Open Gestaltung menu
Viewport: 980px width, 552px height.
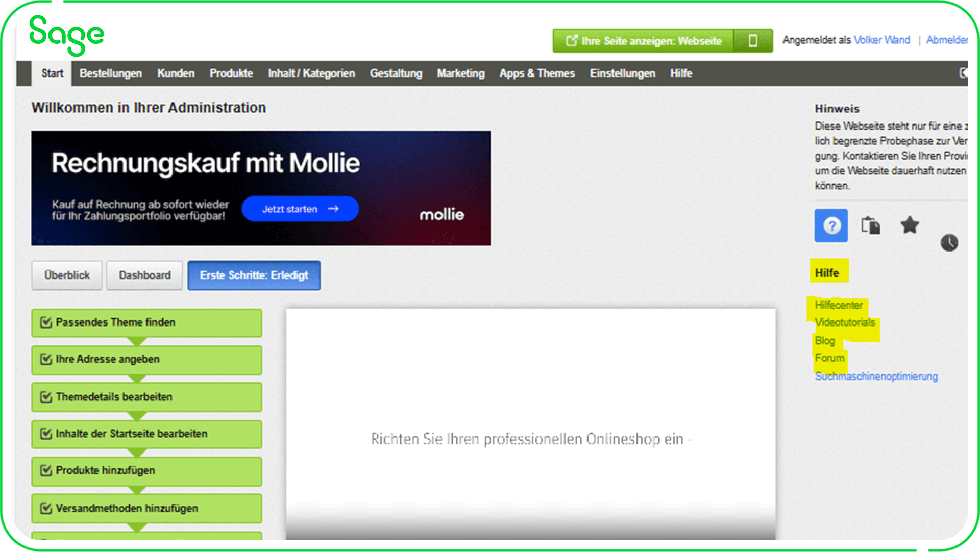(396, 73)
